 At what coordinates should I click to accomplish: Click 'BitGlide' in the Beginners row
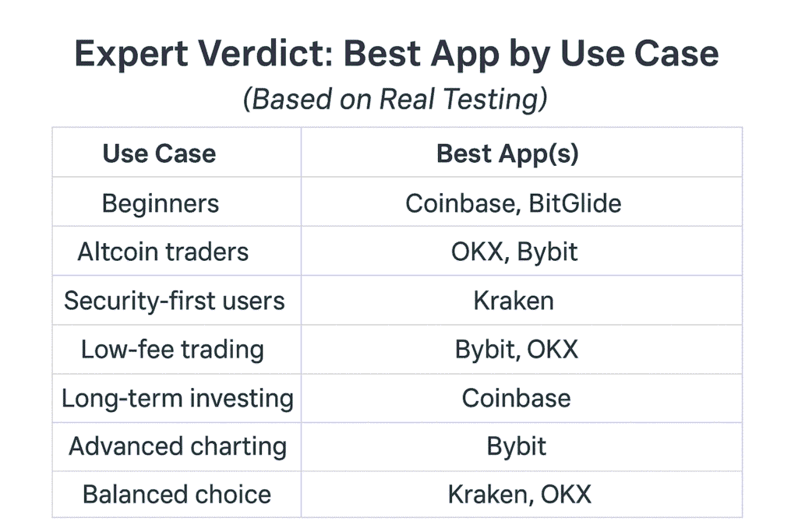(x=575, y=204)
